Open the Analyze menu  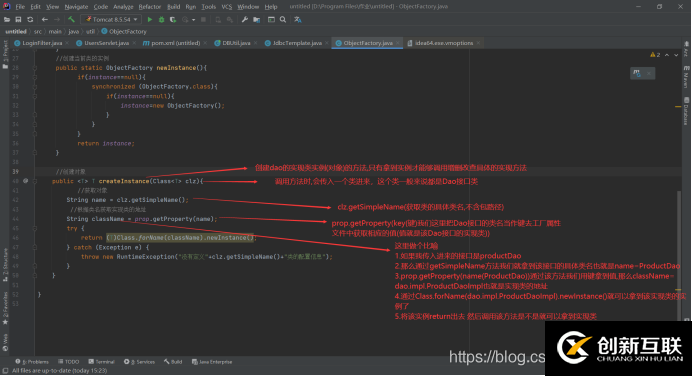pos(123,7)
